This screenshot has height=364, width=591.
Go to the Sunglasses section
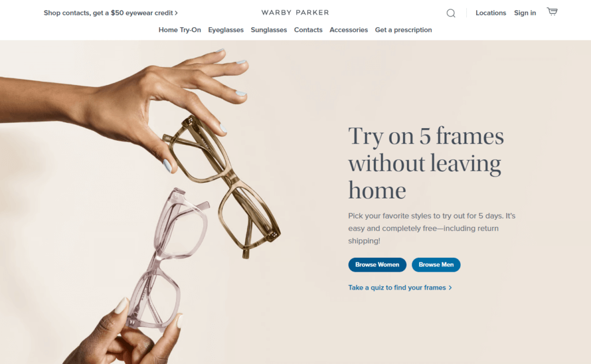coord(269,30)
